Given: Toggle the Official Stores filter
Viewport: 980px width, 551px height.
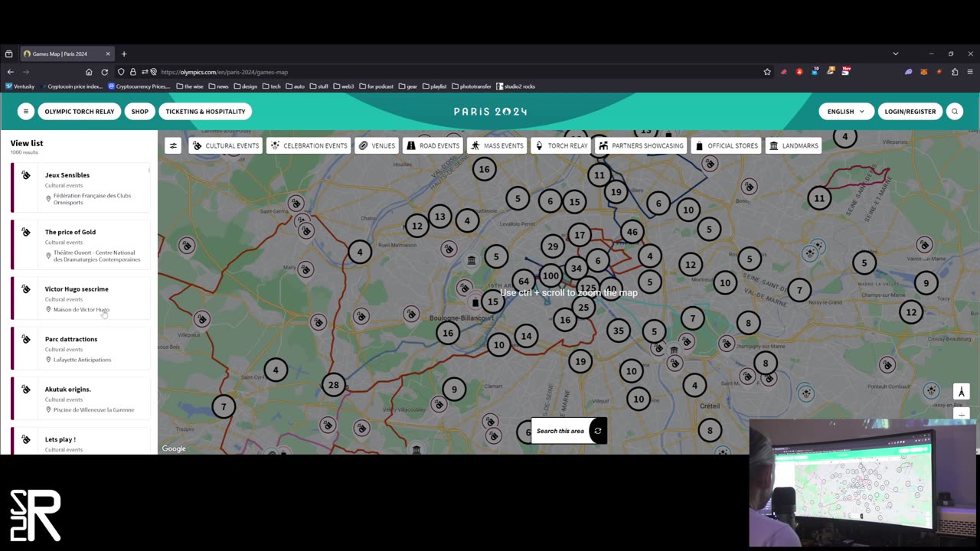Looking at the screenshot, I should pyautogui.click(x=727, y=145).
